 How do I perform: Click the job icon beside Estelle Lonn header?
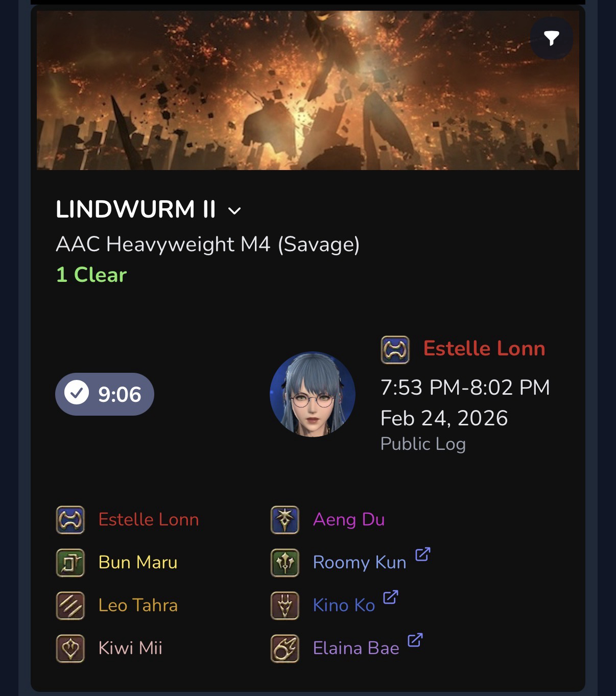(x=395, y=350)
